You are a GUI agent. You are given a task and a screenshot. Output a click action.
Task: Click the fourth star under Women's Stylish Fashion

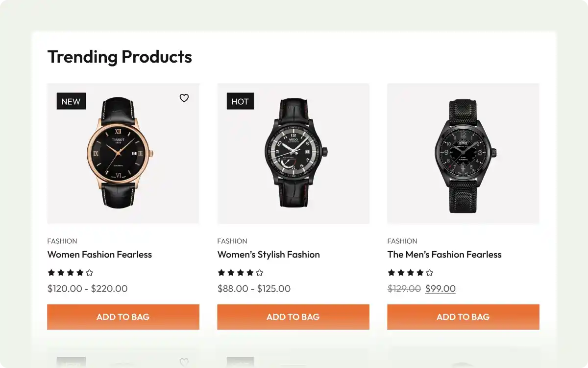[249, 273]
